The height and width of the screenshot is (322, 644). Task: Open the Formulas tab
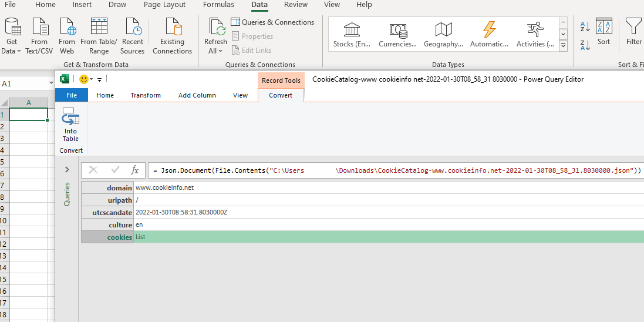click(218, 5)
